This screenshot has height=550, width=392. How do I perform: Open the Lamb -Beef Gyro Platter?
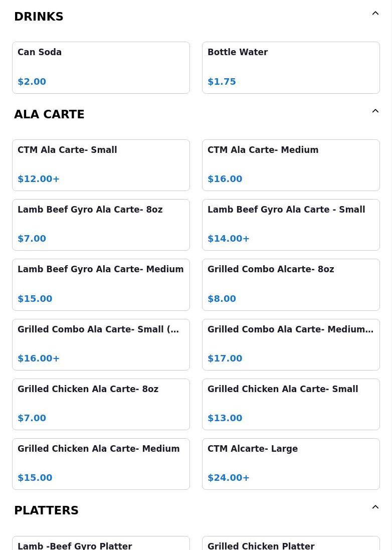point(101,544)
